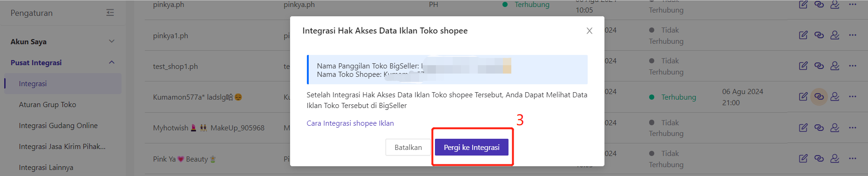Close the Integrasi Hak Akses dialog
This screenshot has width=868, height=176.
[x=590, y=31]
